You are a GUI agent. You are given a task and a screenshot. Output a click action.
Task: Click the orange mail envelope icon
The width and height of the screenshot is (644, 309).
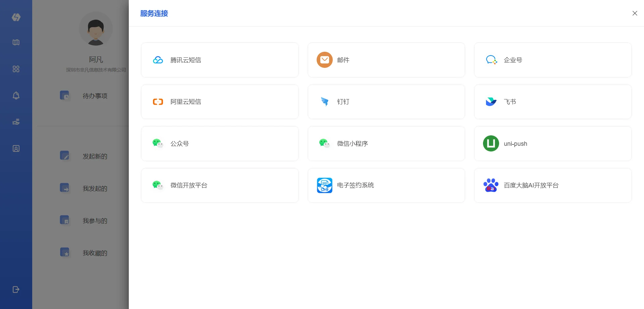[x=324, y=60]
